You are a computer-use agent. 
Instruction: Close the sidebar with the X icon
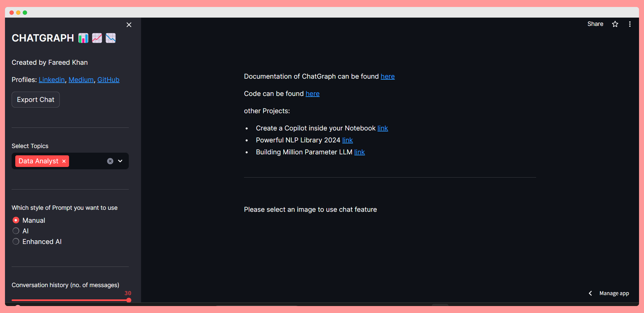click(129, 25)
